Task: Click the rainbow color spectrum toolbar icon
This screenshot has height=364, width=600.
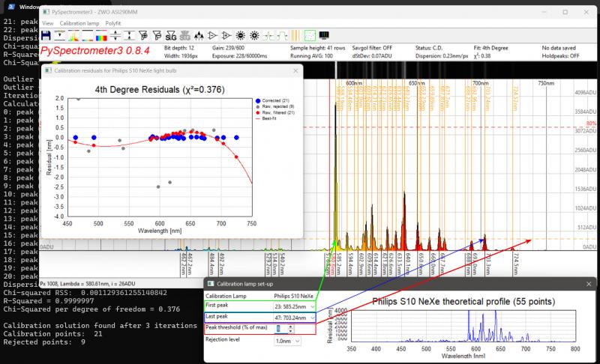Action: pos(101,35)
